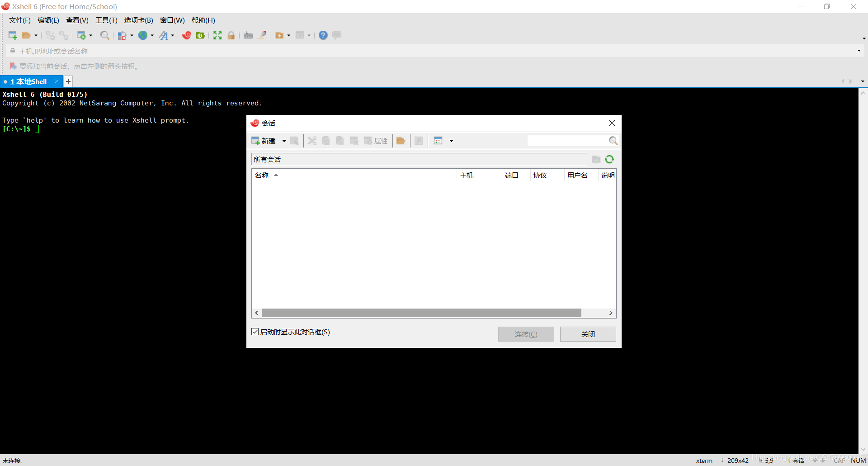
Task: Click the magnifier find icon in main toolbar
Action: coord(105,35)
